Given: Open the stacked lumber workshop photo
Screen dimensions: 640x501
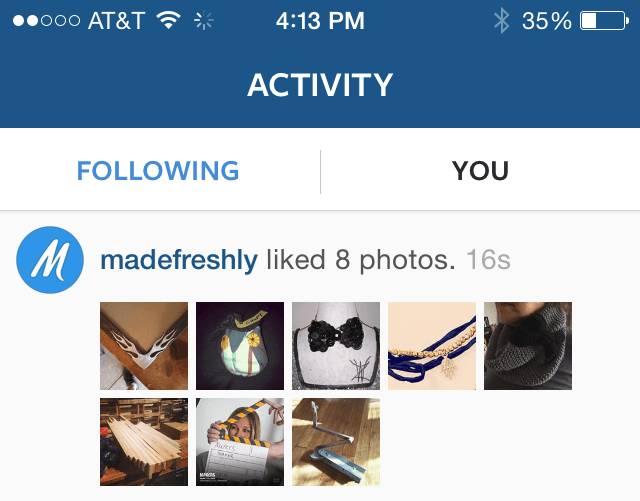Looking at the screenshot, I should [144, 442].
